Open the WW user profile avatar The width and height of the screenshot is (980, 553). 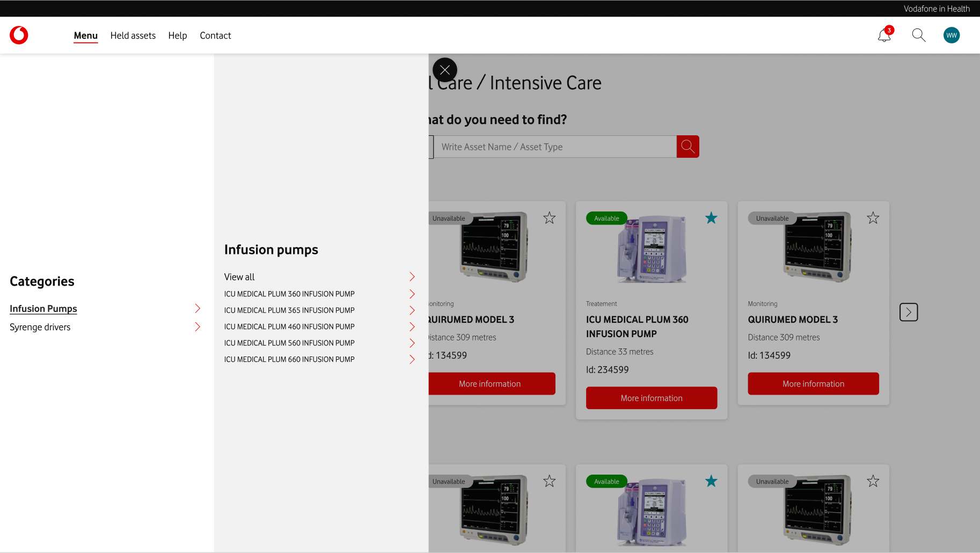(x=952, y=35)
